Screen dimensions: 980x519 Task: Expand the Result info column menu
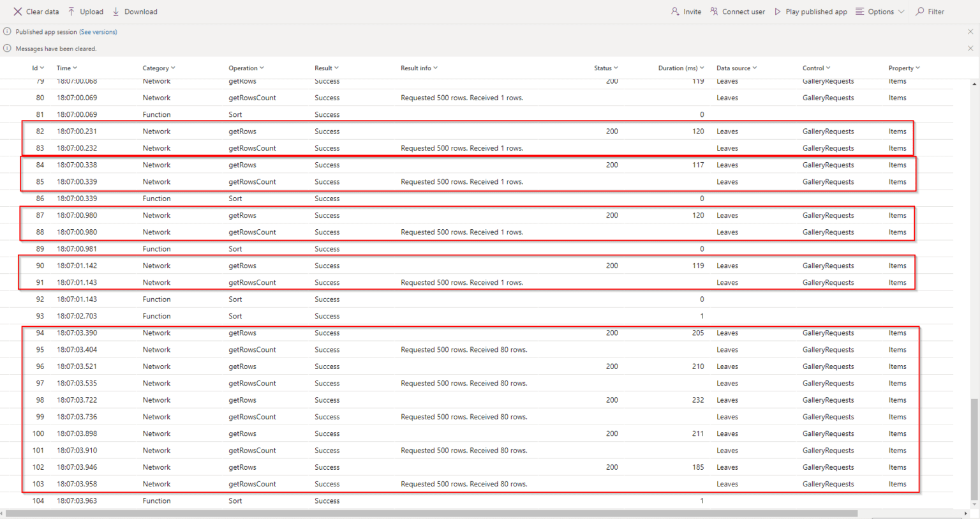(x=436, y=68)
